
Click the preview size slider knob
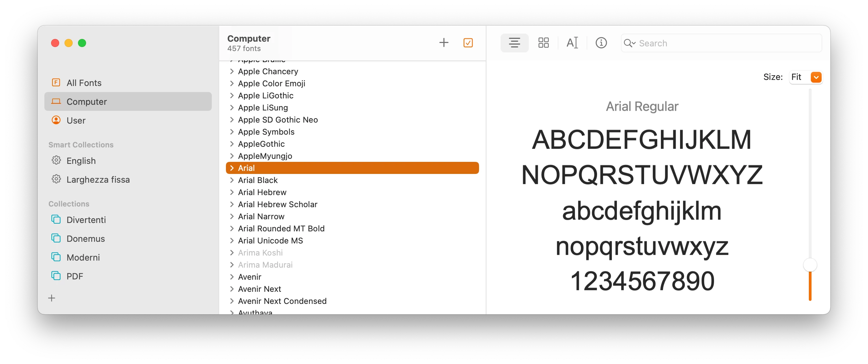tap(810, 265)
